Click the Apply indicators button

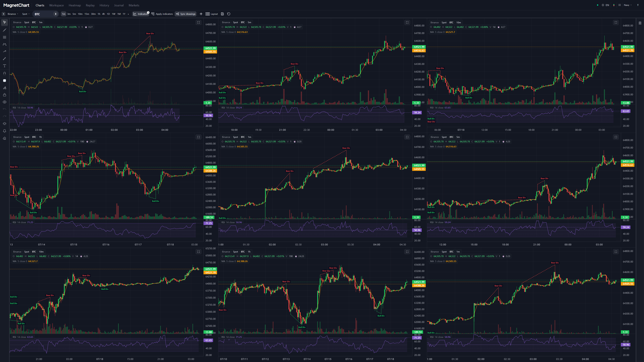coord(162,14)
